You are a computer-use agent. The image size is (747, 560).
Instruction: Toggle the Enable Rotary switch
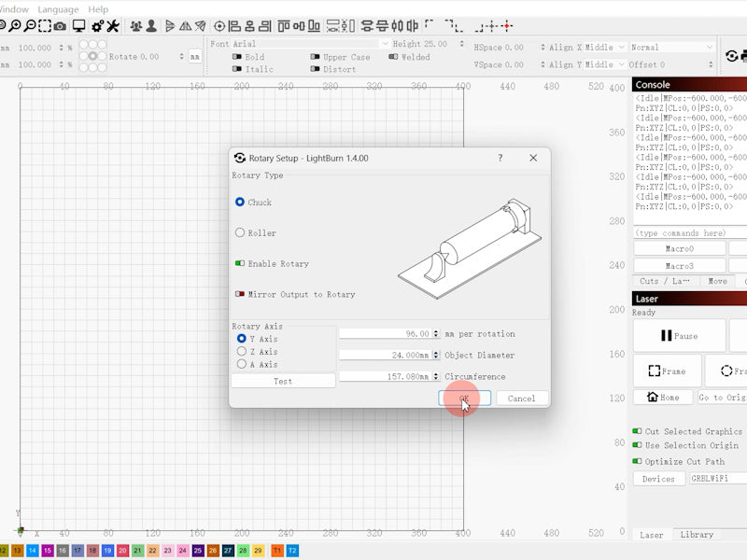click(240, 263)
